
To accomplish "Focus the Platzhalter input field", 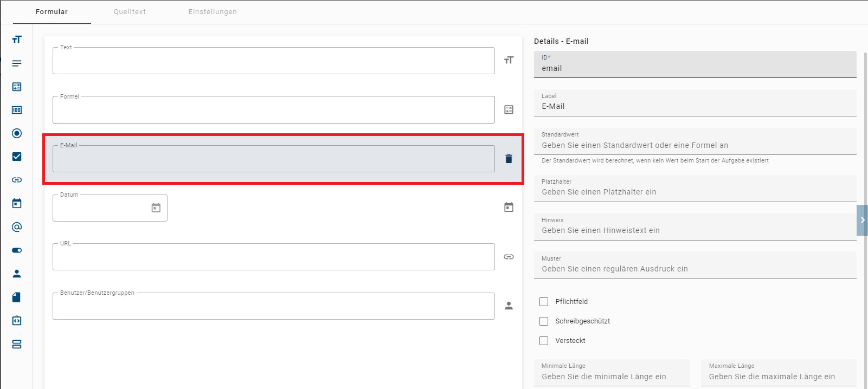I will tap(694, 192).
